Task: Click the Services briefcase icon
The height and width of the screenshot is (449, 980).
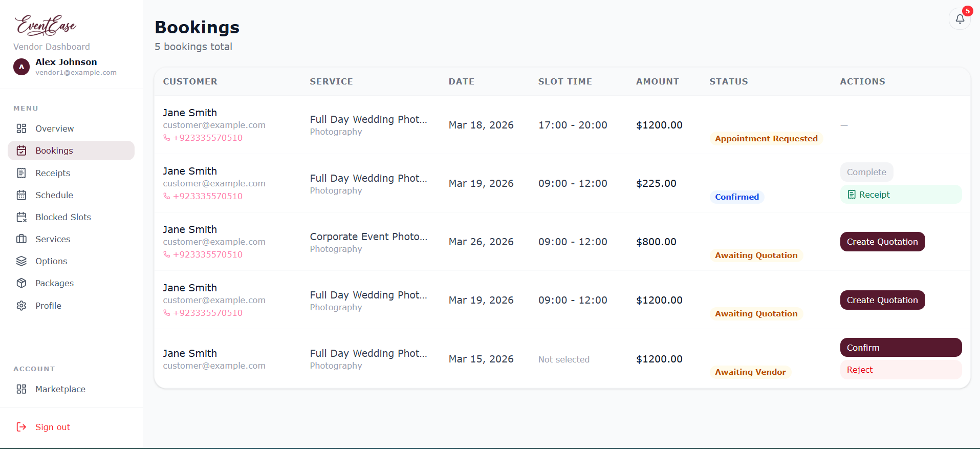Action: [21, 239]
